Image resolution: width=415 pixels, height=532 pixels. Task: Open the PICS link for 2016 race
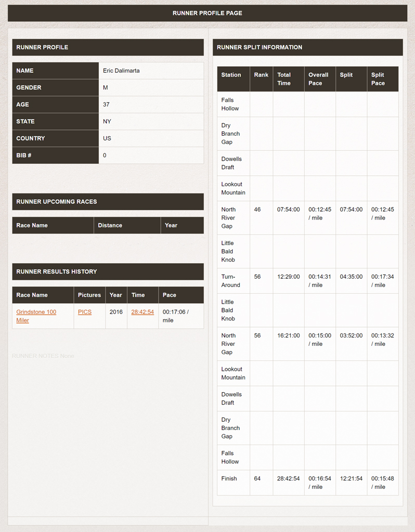pos(85,312)
